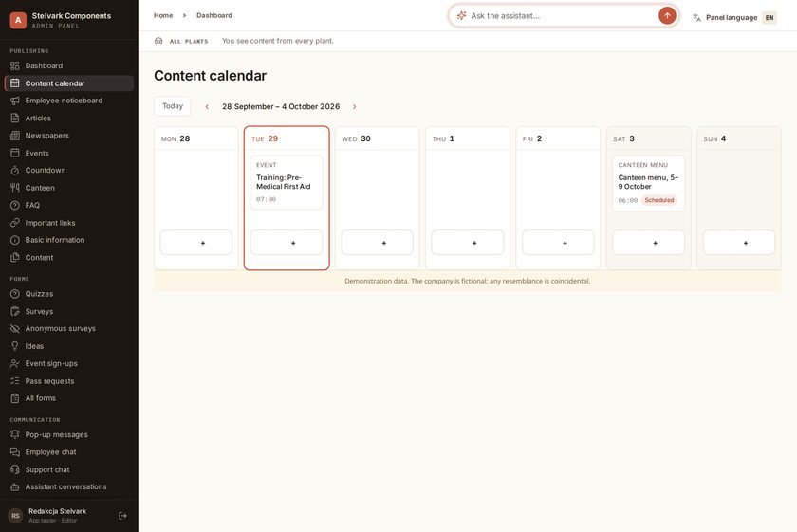The image size is (797, 532).
Task: Focus the Ask the assistant input
Action: [x=562, y=16]
